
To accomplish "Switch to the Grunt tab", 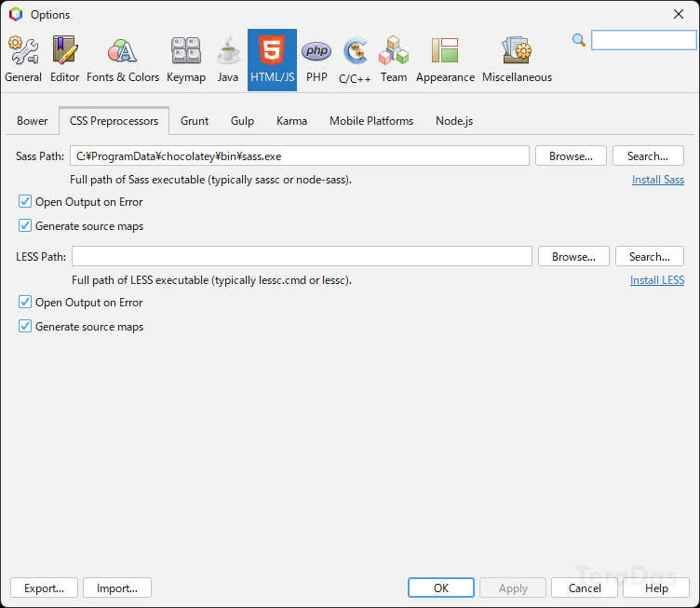I will click(x=195, y=121).
